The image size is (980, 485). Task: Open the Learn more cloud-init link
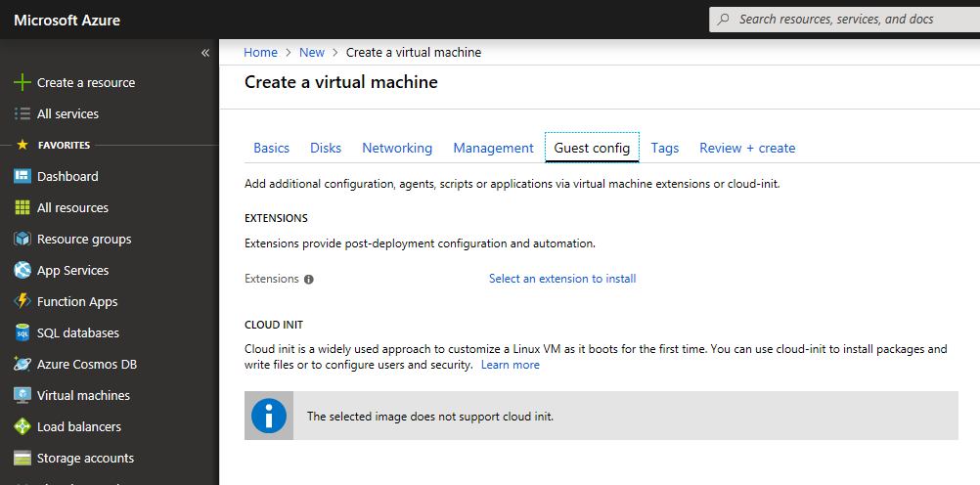510,365
